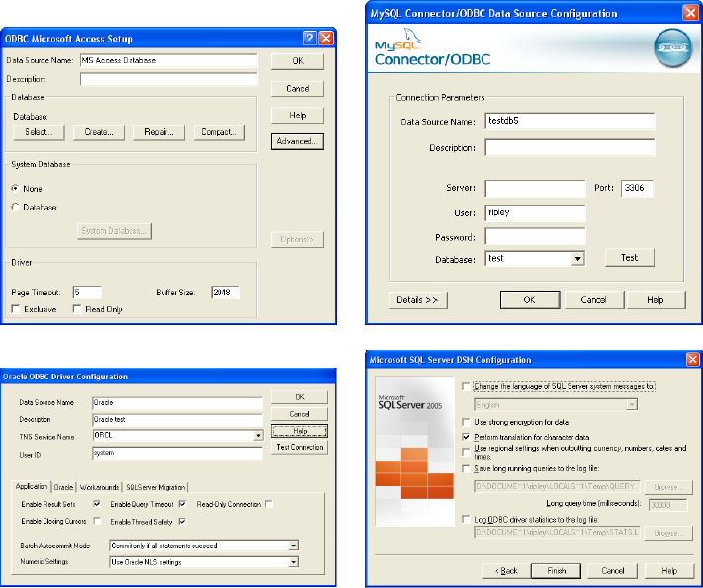Click the Advanced... button in Access Setup
This screenshot has width=703, height=588.
[x=298, y=141]
